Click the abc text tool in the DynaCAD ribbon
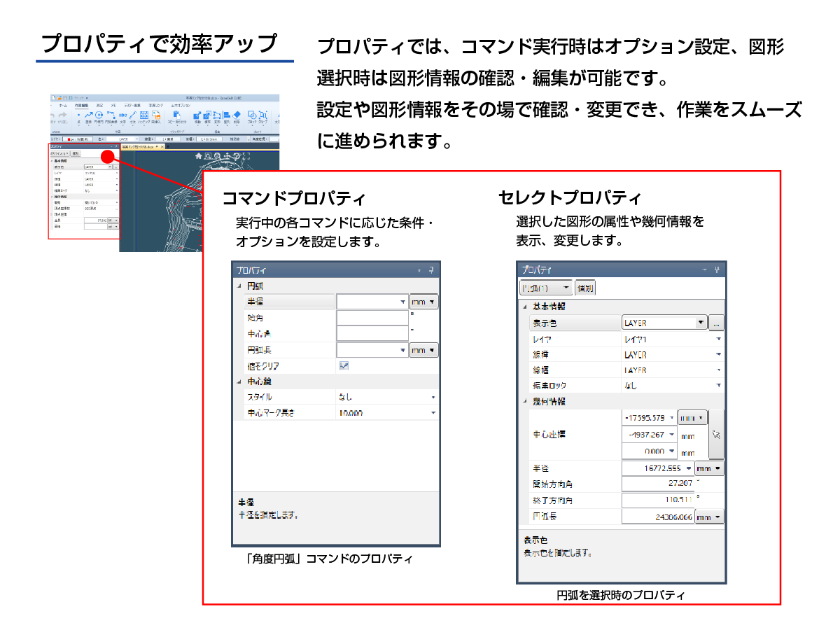Viewport: 840px width, 630px height. [122, 115]
